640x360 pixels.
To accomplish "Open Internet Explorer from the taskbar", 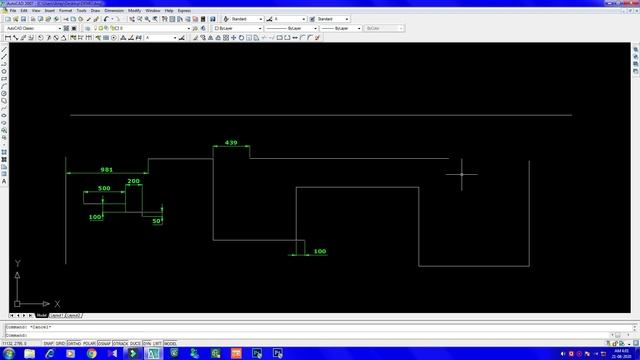I will point(50,353).
